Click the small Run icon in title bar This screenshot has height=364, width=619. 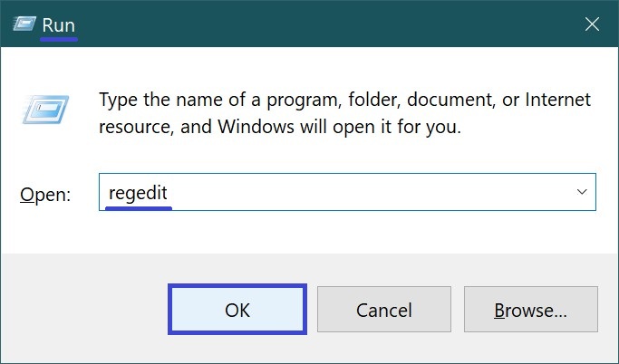click(x=24, y=25)
